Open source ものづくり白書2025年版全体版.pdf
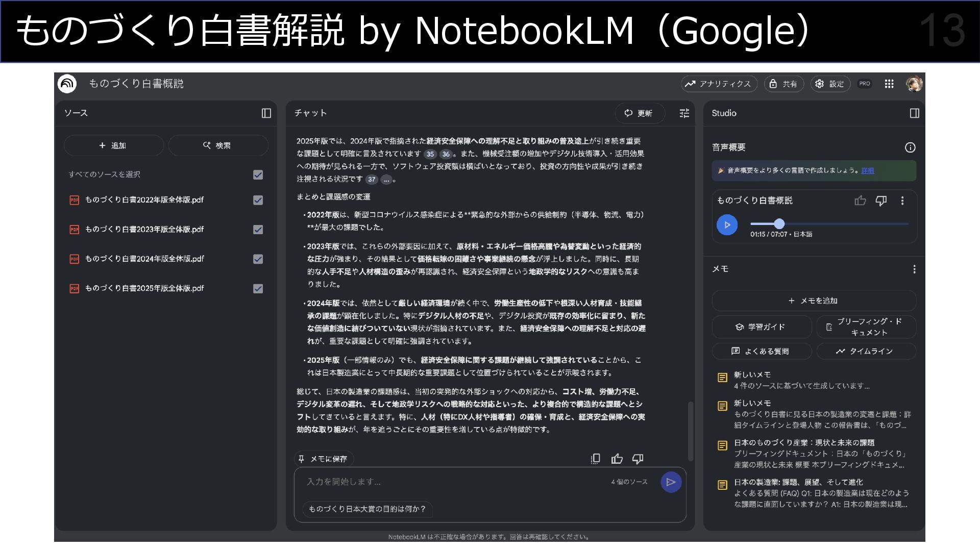This screenshot has width=980, height=551. (144, 289)
